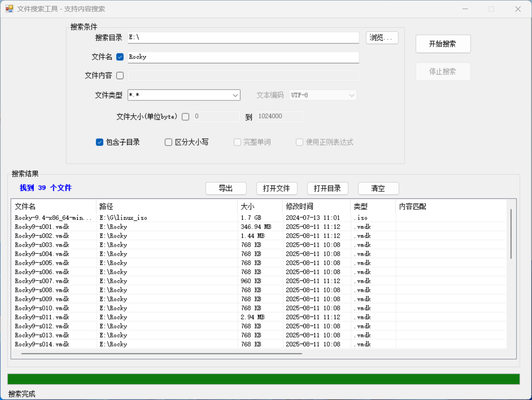The height and width of the screenshot is (400, 532).
Task: Click the file search tool app icon
Action: 9,9
